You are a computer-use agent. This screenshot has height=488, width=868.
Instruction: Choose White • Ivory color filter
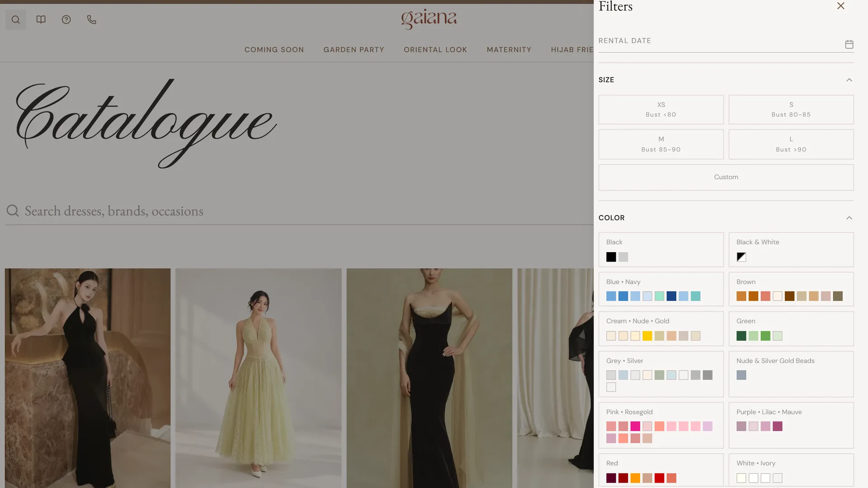tap(791, 470)
